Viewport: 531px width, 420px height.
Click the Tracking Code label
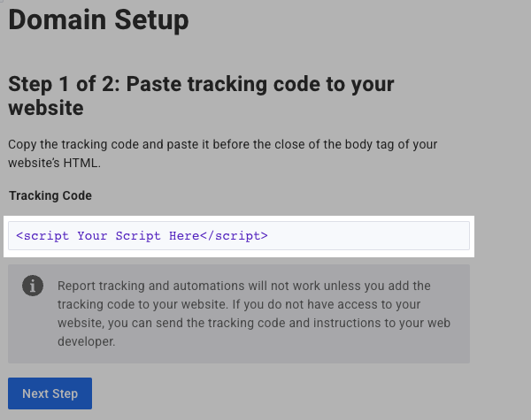click(50, 195)
